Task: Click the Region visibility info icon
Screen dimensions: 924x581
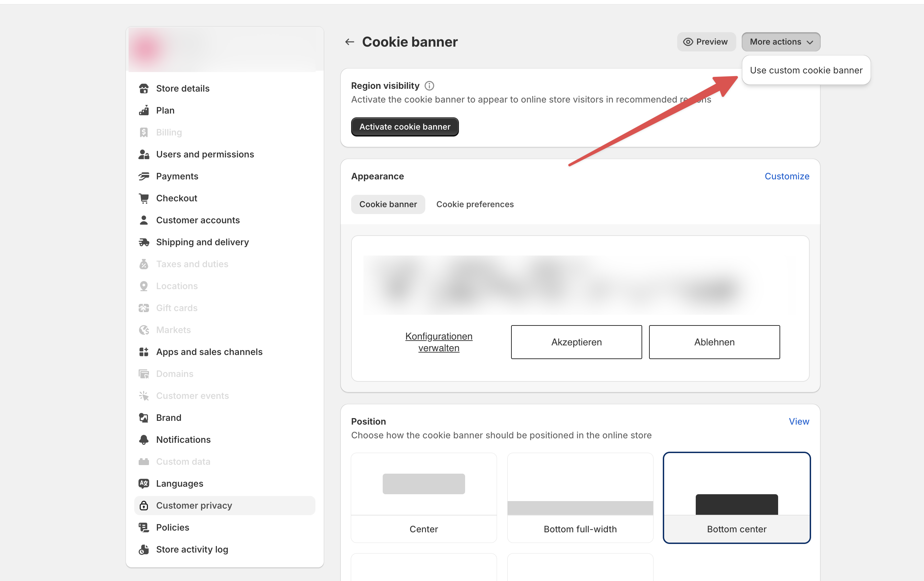Action: (429, 85)
